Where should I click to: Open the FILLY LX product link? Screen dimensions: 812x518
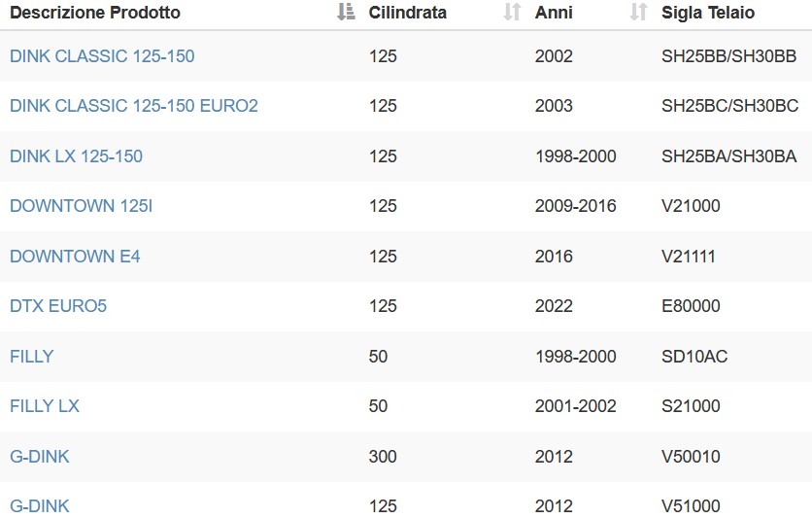click(45, 406)
